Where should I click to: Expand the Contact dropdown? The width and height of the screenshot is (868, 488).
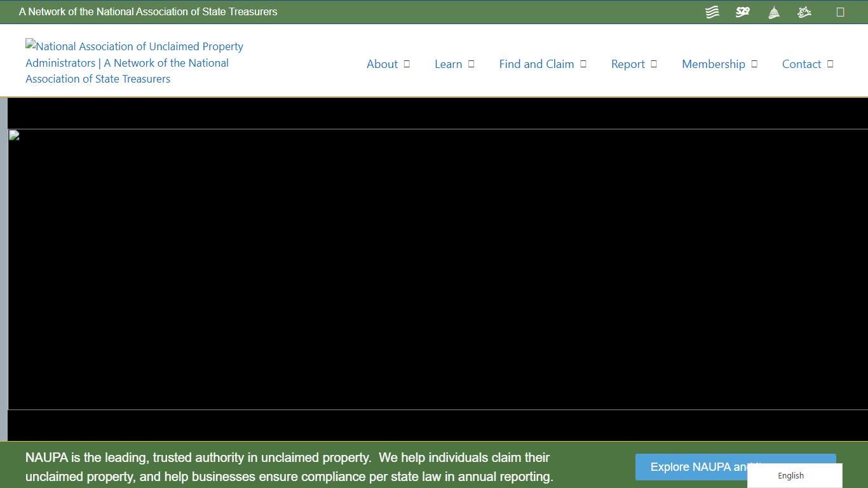click(829, 64)
